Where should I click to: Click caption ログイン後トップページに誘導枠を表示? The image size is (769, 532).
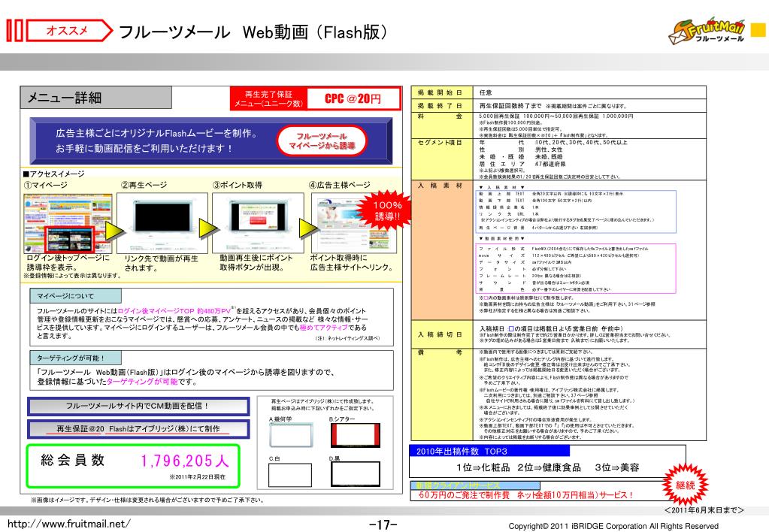pos(68,262)
